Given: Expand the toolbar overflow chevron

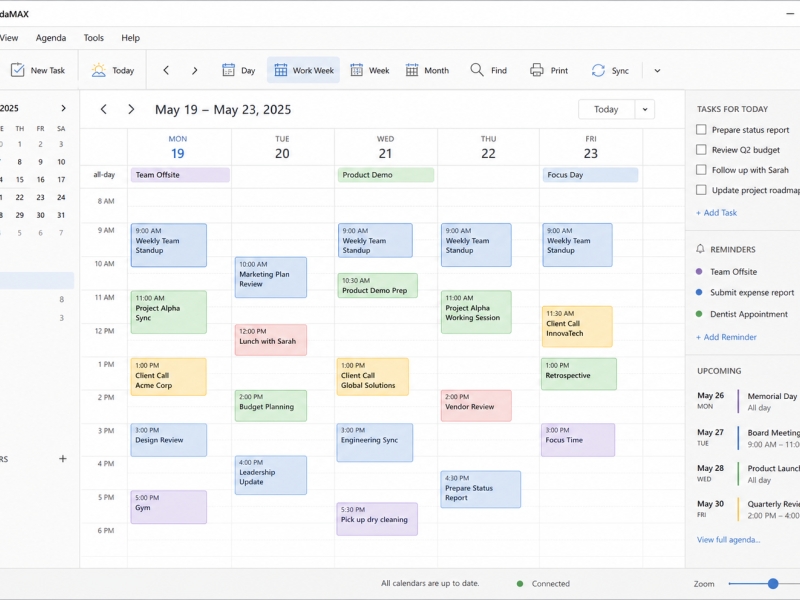Looking at the screenshot, I should click(x=657, y=71).
